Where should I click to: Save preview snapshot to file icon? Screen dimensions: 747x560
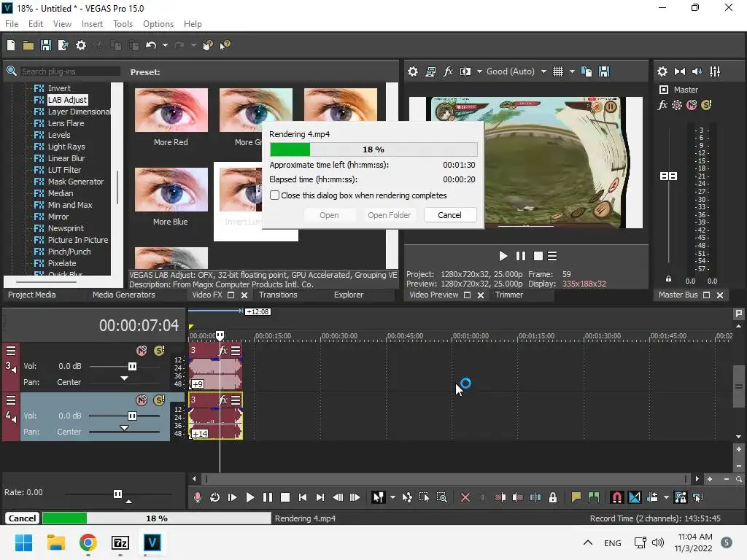coord(604,71)
